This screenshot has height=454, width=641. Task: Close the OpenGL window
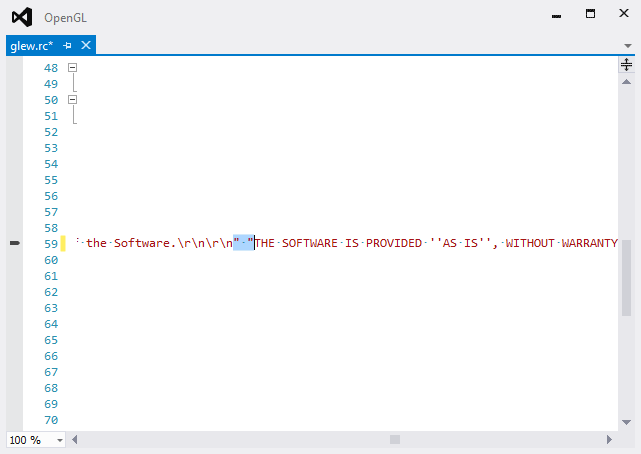tap(624, 13)
